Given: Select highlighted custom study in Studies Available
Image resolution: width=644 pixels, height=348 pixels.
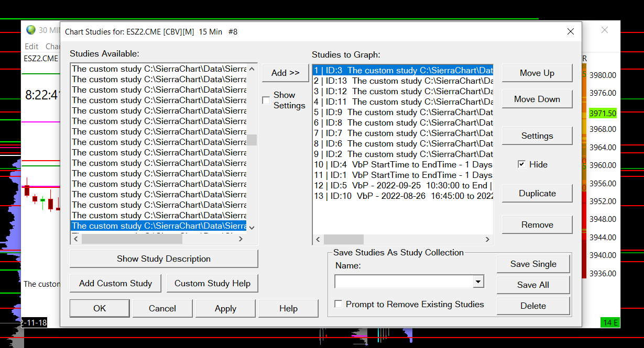Looking at the screenshot, I should [x=159, y=226].
